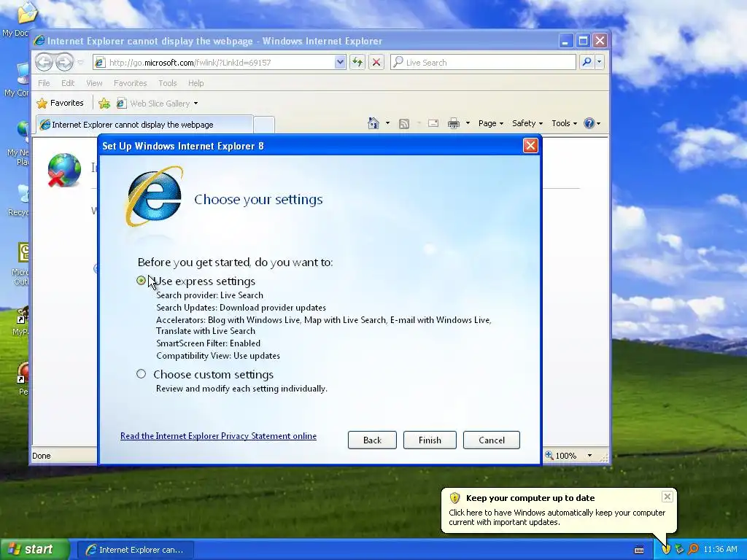
Task: Click the security shield icon in the update balloon
Action: pos(455,498)
